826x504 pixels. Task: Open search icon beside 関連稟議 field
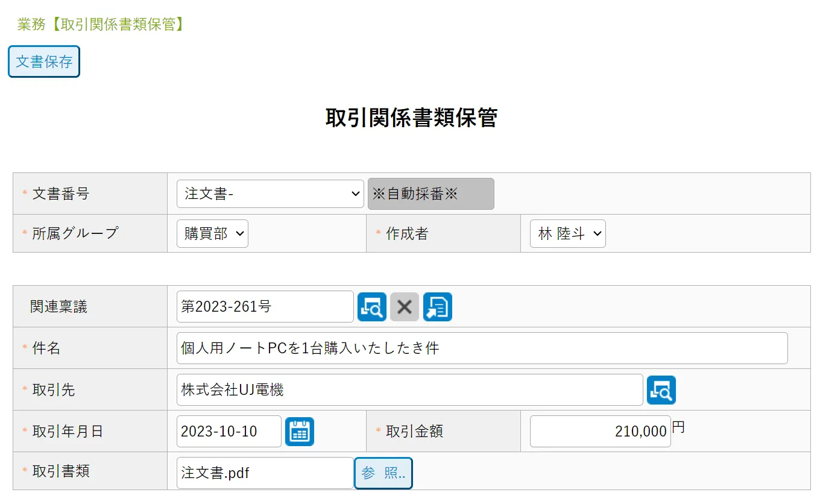[x=372, y=307]
